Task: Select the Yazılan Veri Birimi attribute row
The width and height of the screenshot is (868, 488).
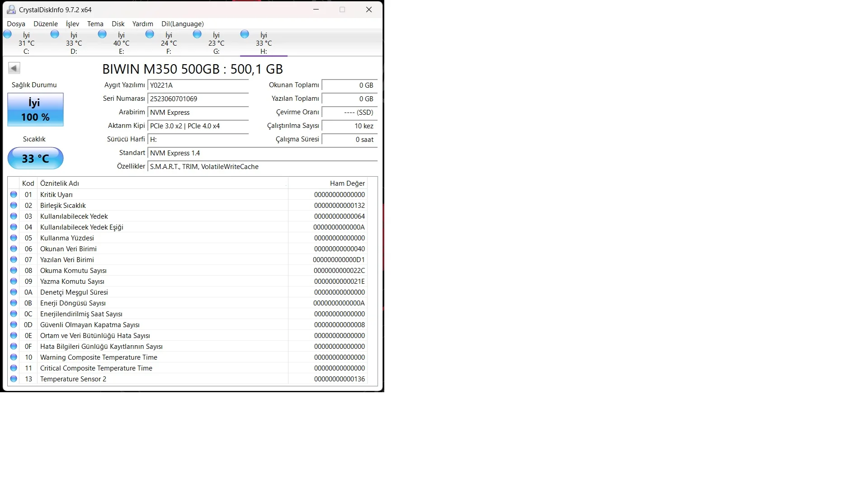Action: (x=67, y=260)
